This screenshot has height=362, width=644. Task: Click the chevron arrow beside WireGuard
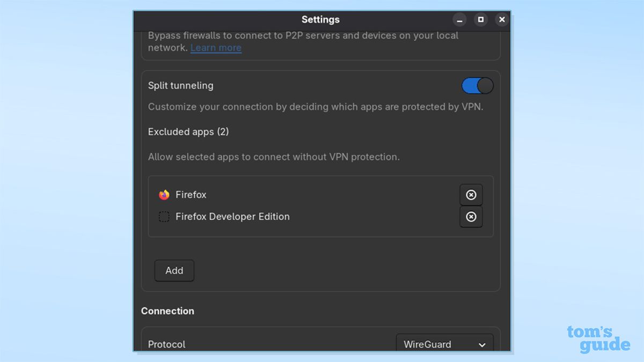point(481,344)
